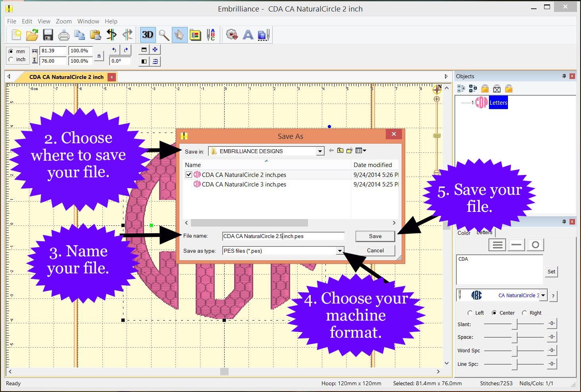
Task: Click the Save button
Action: (375, 236)
